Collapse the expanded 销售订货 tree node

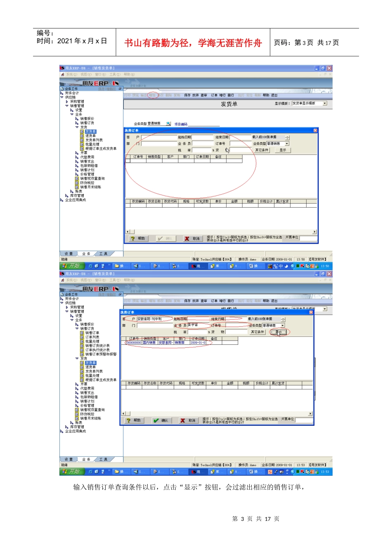[77, 329]
